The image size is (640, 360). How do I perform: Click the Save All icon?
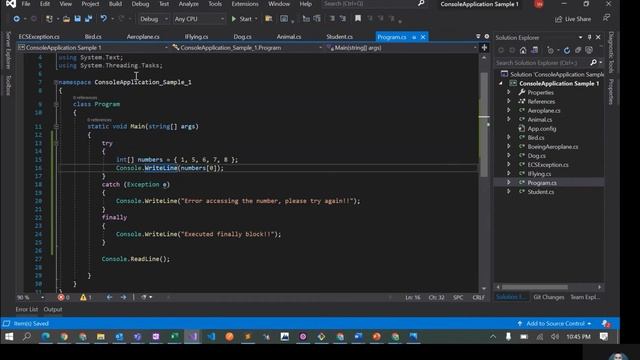tap(88, 19)
